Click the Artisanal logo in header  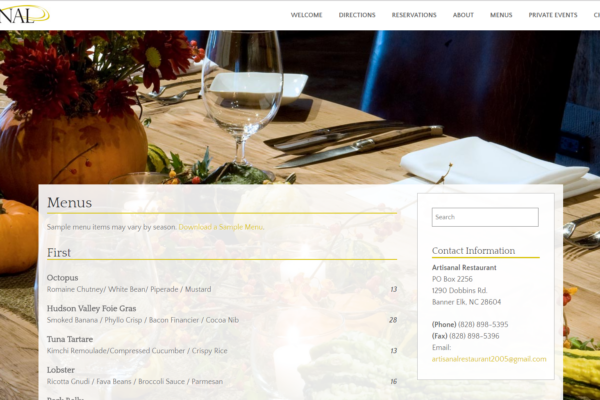click(24, 15)
